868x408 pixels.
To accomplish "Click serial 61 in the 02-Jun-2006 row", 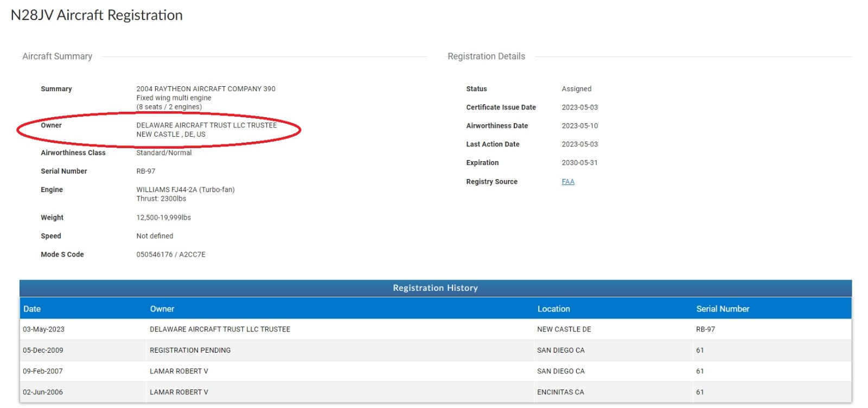I will coord(700,392).
